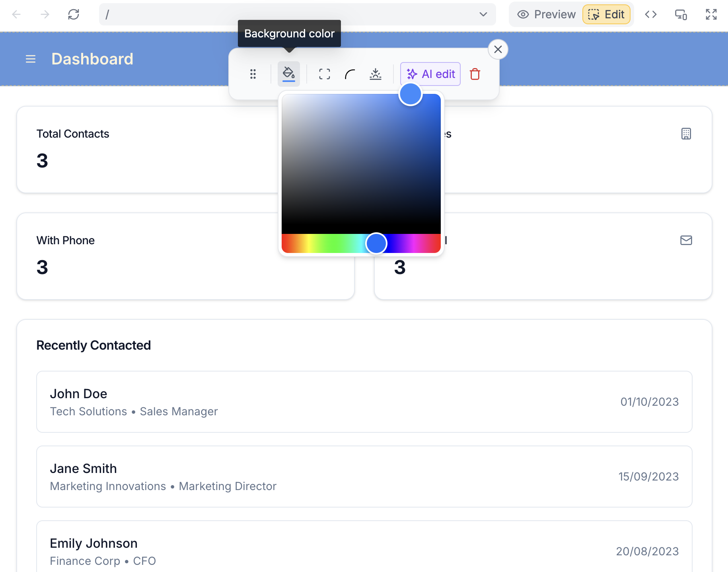Image resolution: width=728 pixels, height=572 pixels.
Task: Click the browser back arrow
Action: [x=16, y=15]
